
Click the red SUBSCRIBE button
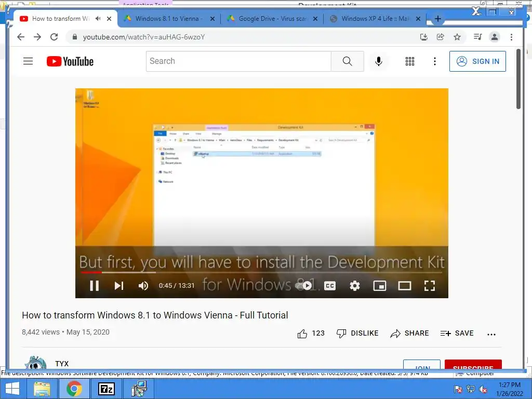473,364
